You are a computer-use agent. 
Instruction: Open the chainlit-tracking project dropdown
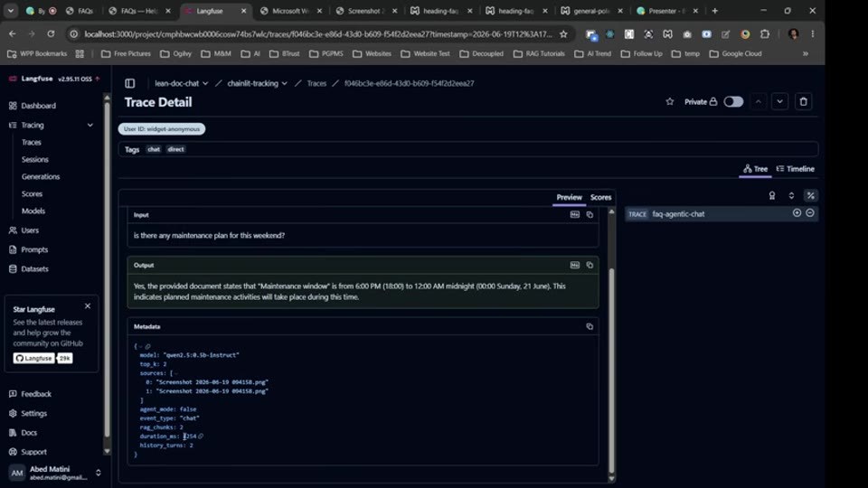coord(258,83)
